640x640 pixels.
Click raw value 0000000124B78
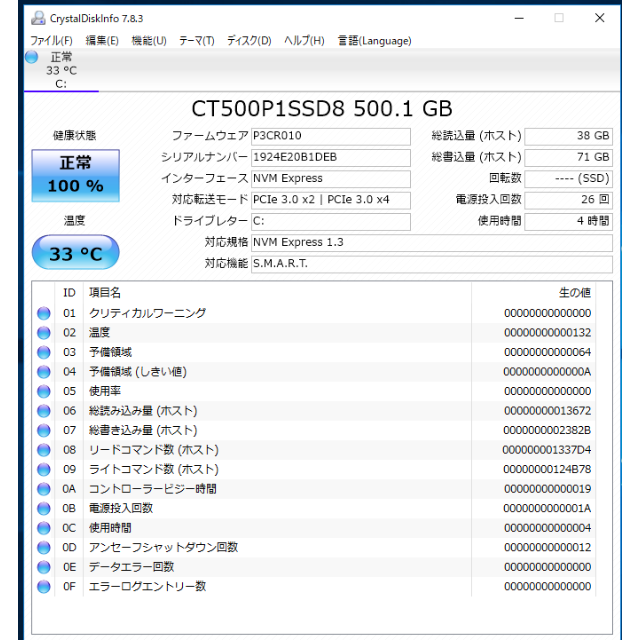tap(547, 469)
